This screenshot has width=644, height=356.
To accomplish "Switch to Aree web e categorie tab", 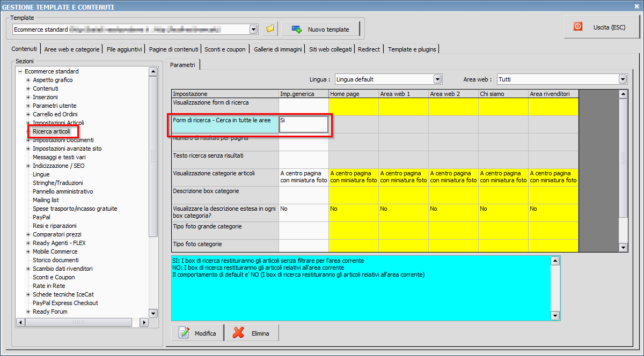I will pyautogui.click(x=72, y=49).
